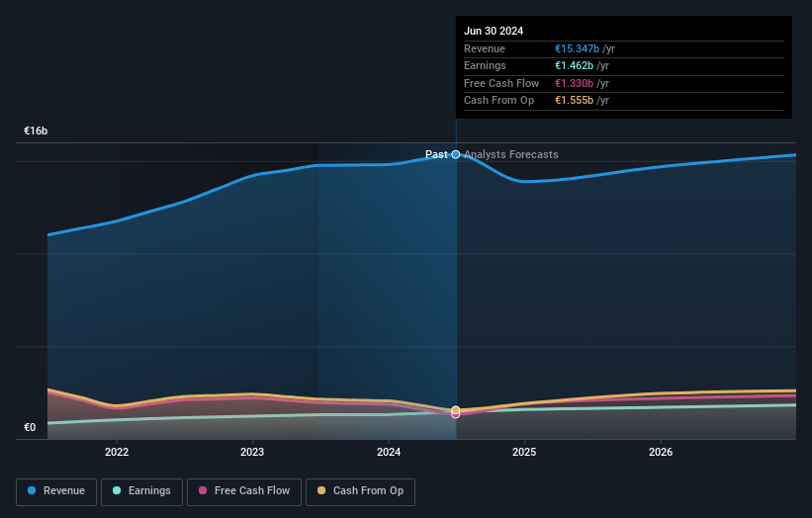The width and height of the screenshot is (812, 518).
Task: Click the teal Earnings legend dot
Action: click(x=117, y=490)
